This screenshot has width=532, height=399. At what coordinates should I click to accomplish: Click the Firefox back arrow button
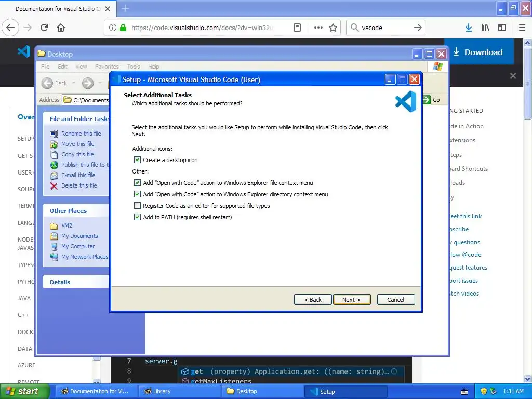[x=10, y=28]
